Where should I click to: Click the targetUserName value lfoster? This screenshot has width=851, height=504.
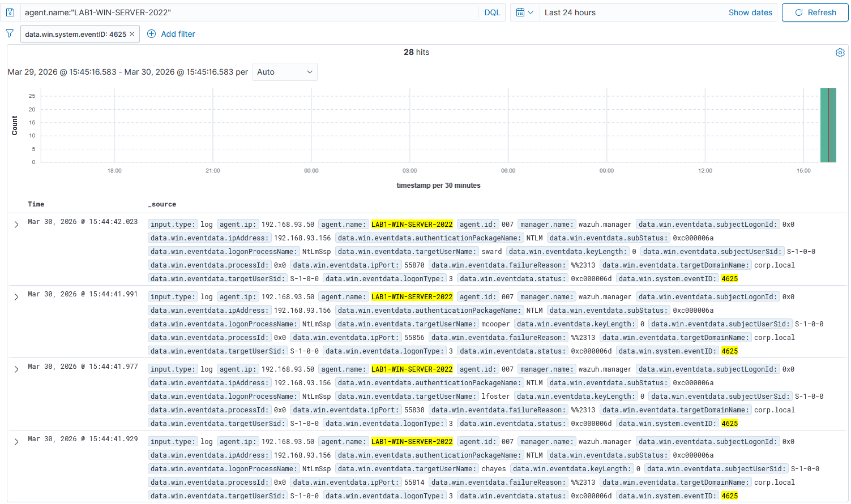click(495, 397)
